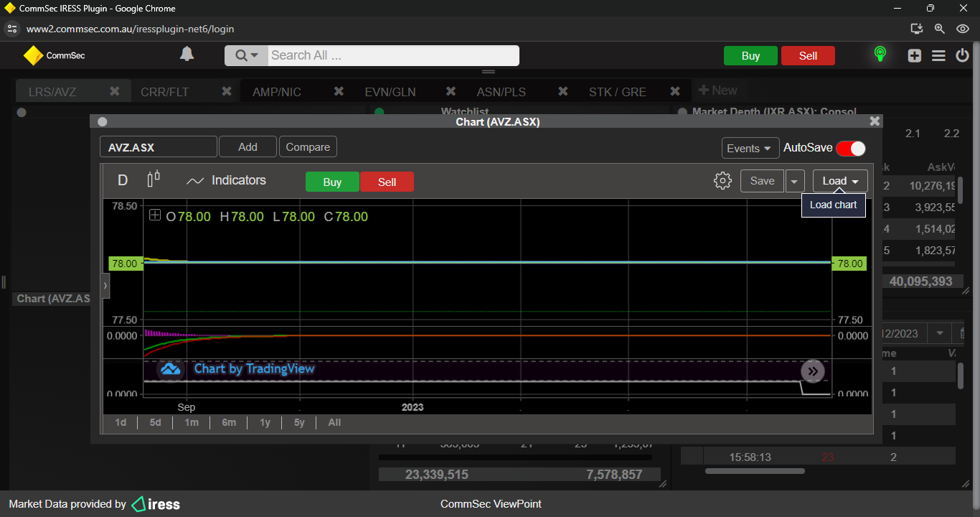Switch to the AMP/NIC tab

pyautogui.click(x=277, y=92)
